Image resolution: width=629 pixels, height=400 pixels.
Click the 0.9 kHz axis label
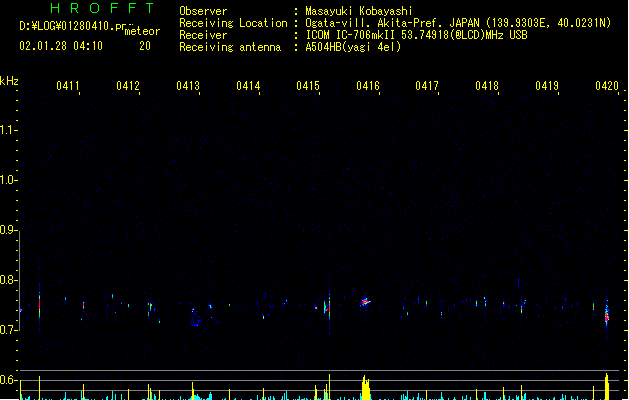[8, 230]
